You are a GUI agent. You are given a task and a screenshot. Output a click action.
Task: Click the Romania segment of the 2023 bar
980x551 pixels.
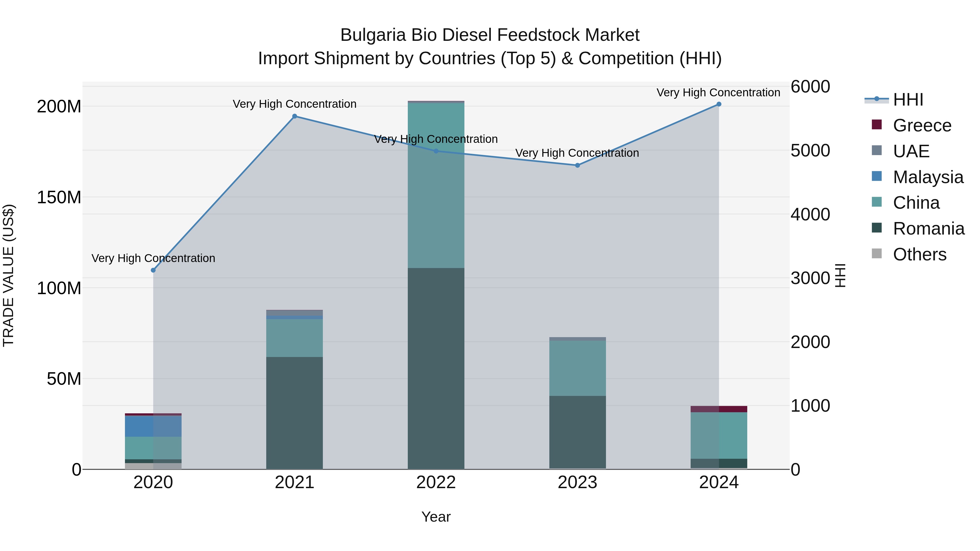coord(577,432)
